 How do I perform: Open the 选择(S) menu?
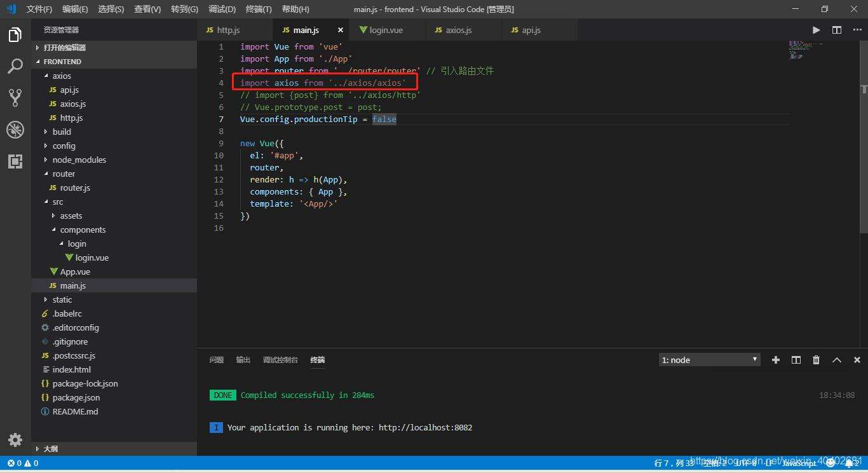click(x=111, y=9)
